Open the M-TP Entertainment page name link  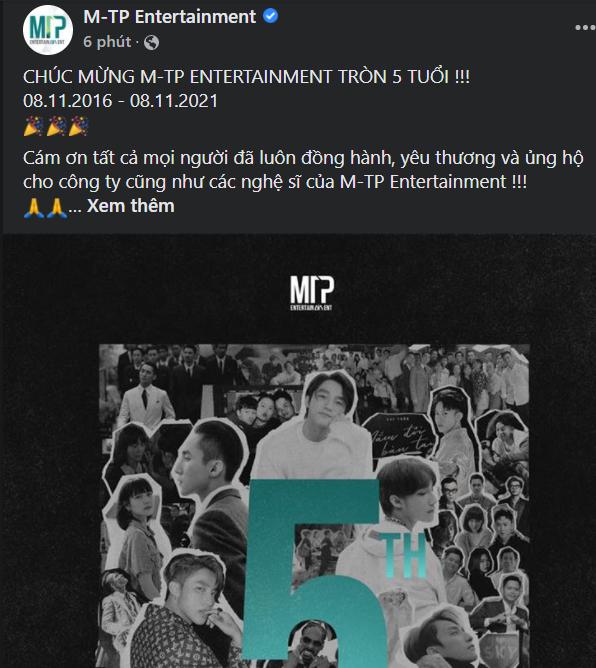pos(169,17)
